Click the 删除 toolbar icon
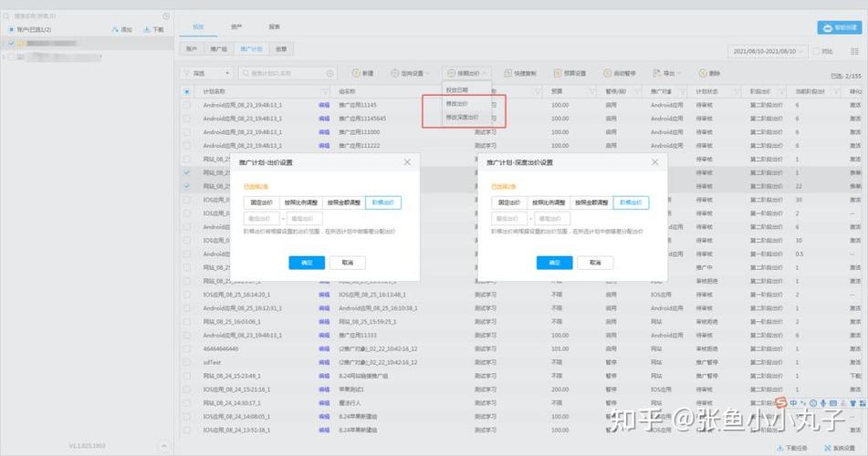868x456 pixels. pos(710,73)
